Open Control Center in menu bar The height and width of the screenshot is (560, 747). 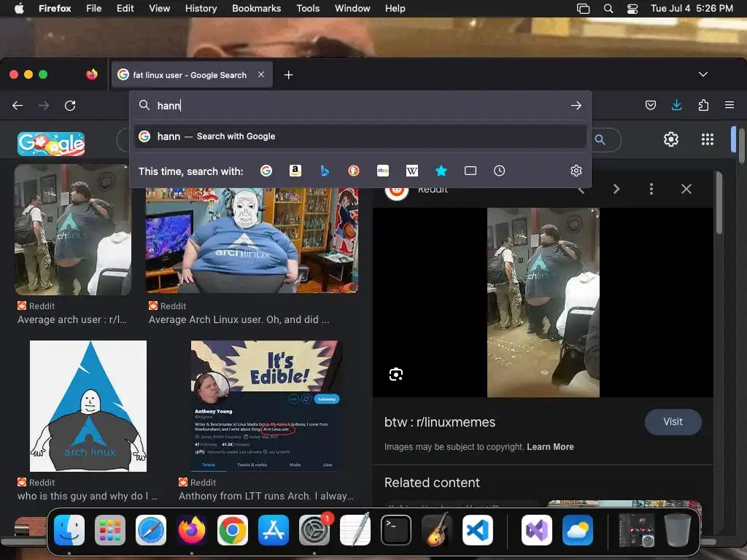(x=632, y=8)
